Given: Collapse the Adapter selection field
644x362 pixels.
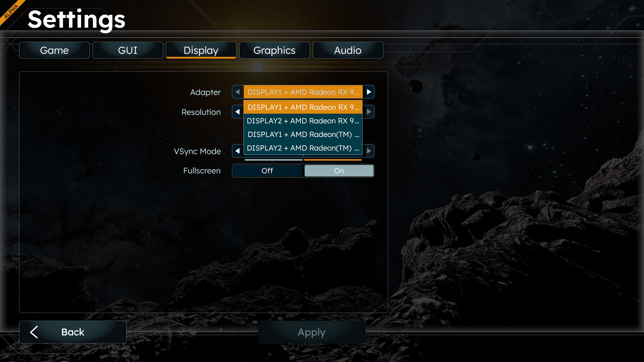Looking at the screenshot, I should click(303, 92).
